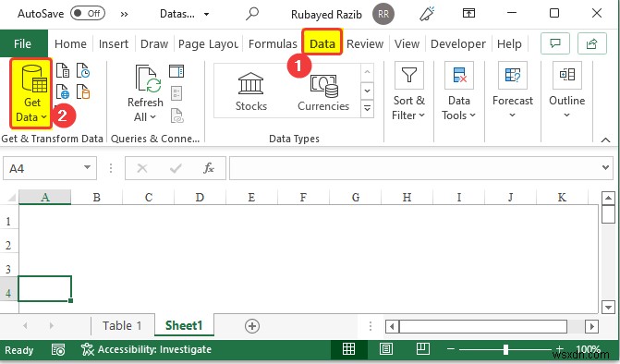Click the zoom slider handle
Viewport: 620px width, 364px height.
point(505,349)
